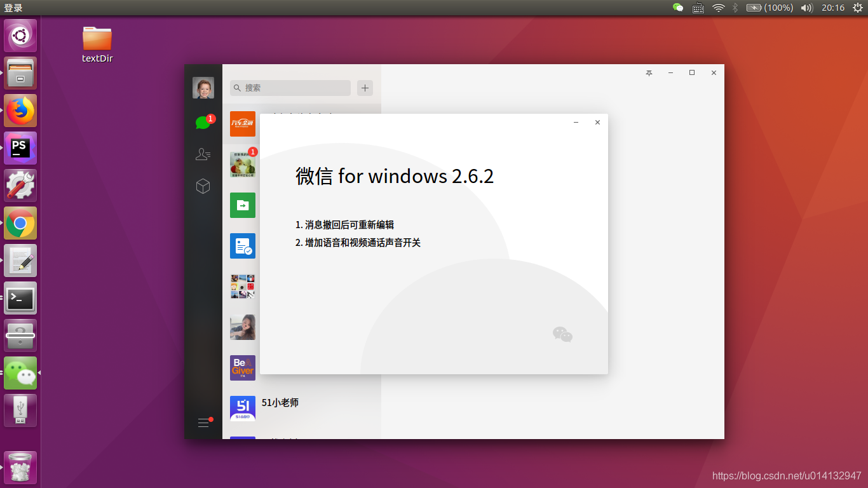This screenshot has height=488, width=868.
Task: Open Ubuntu Dash search in launcher
Action: click(x=20, y=36)
